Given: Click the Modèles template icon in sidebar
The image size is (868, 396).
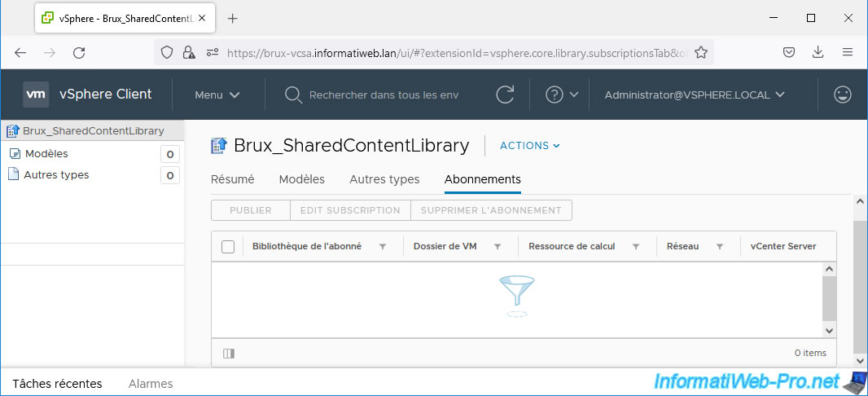Looking at the screenshot, I should coord(15,154).
